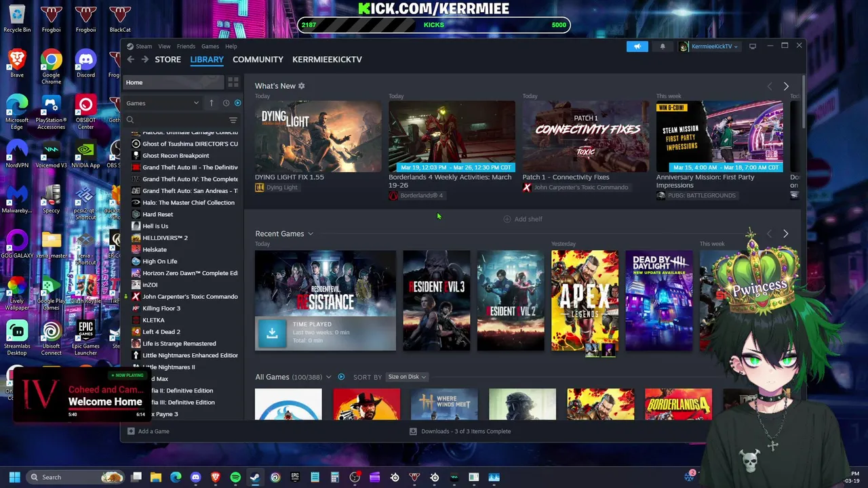Open the Recycle Bin desktop icon
This screenshot has width=868, height=488.
[x=17, y=19]
